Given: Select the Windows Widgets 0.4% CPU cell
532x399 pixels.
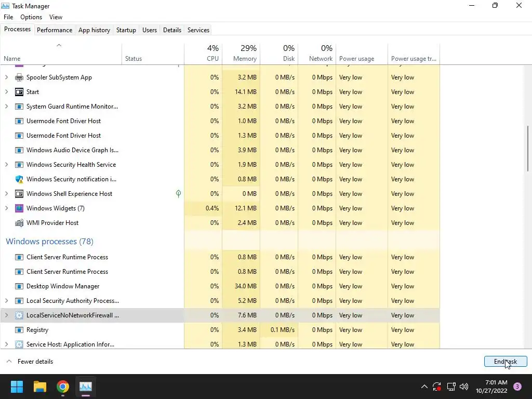Looking at the screenshot, I should click(203, 208).
